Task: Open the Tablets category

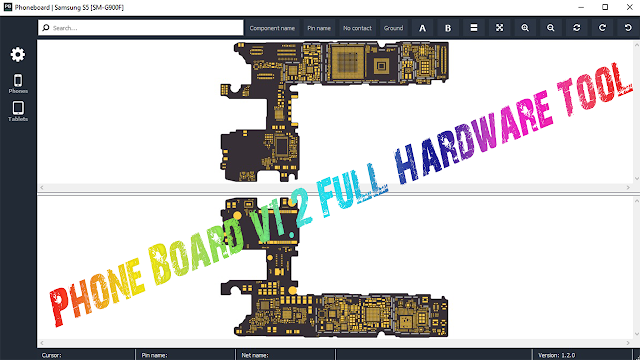Action: tap(18, 111)
